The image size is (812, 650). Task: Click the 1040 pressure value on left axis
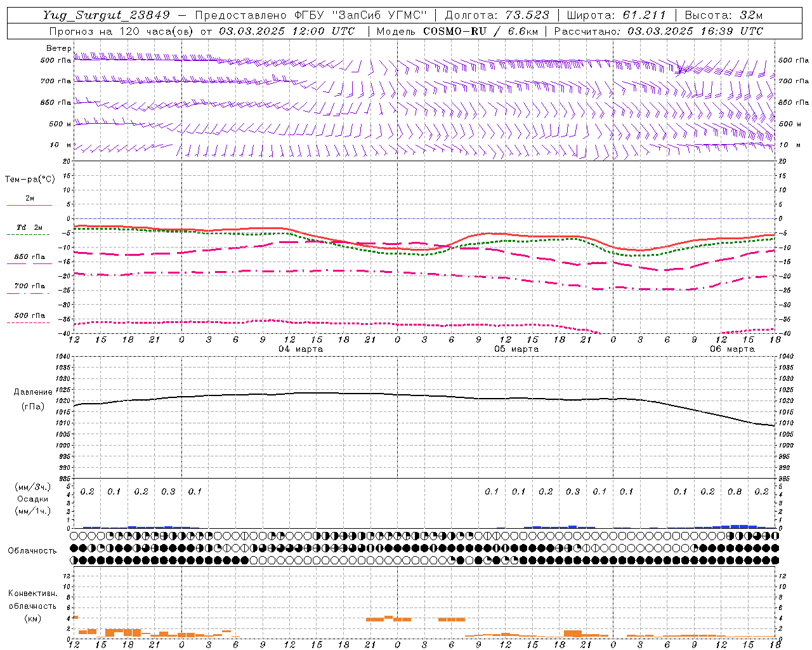pyautogui.click(x=62, y=357)
